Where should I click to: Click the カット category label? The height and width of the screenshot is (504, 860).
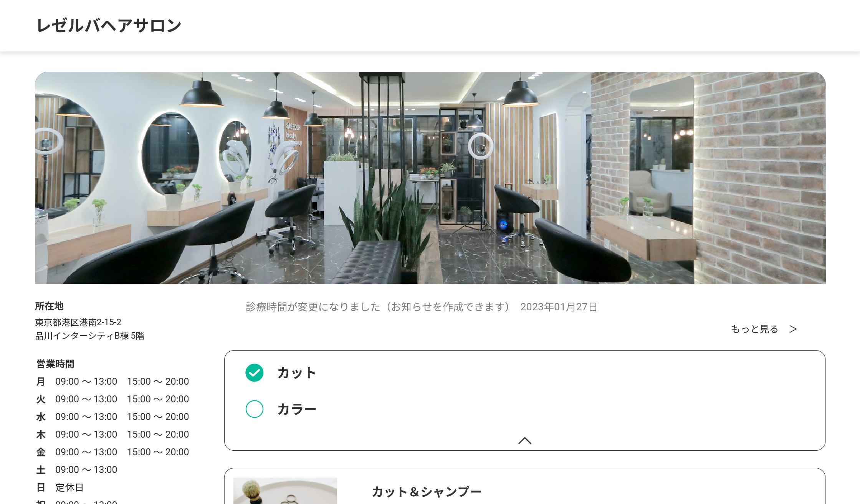point(297,373)
